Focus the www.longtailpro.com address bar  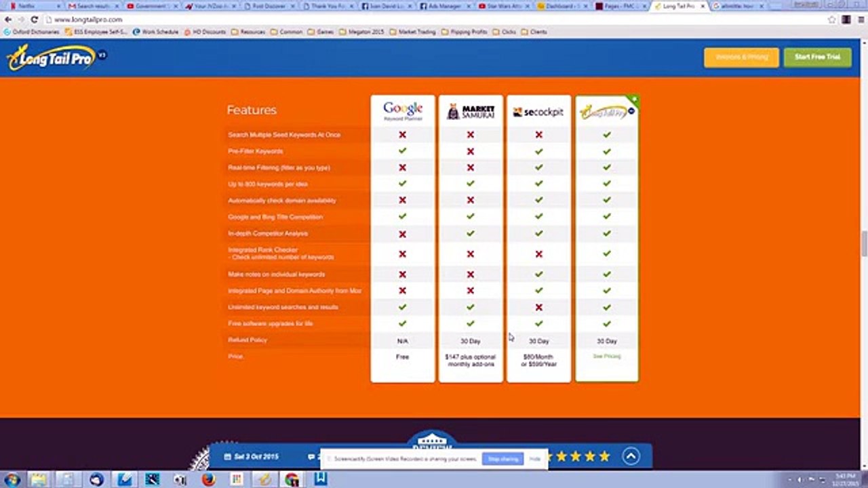tap(434, 20)
